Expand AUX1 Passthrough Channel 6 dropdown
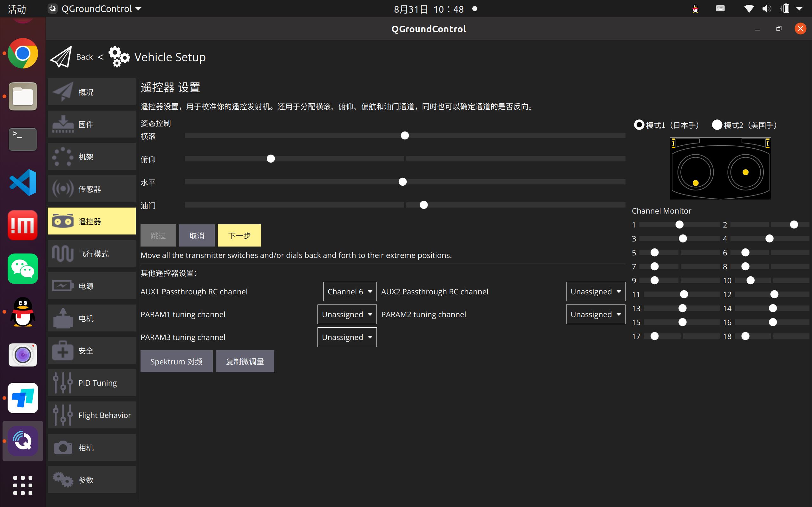812x507 pixels. [350, 292]
